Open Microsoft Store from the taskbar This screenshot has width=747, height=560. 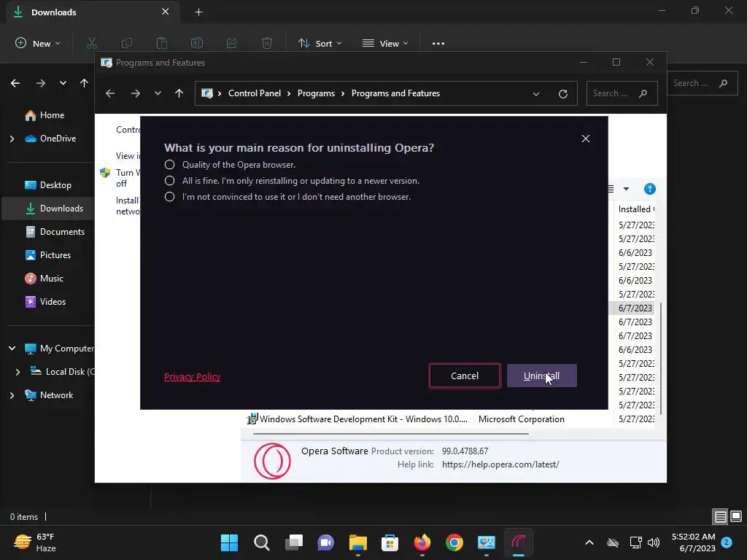coord(390,542)
